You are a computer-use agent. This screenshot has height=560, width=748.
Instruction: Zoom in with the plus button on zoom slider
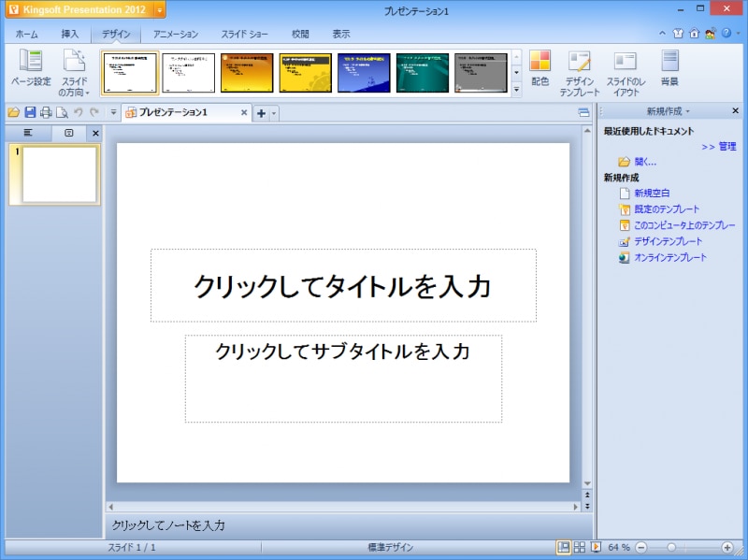pyautogui.click(x=728, y=547)
